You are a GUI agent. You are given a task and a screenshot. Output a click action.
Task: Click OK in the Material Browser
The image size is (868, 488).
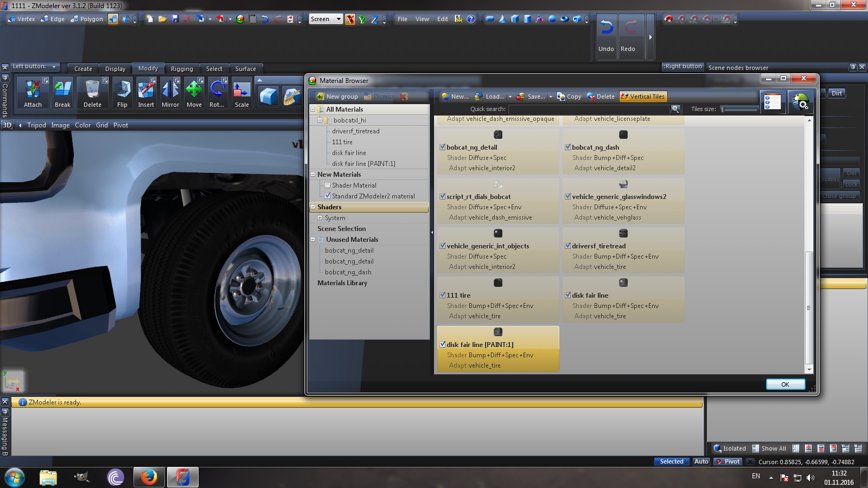pos(785,384)
